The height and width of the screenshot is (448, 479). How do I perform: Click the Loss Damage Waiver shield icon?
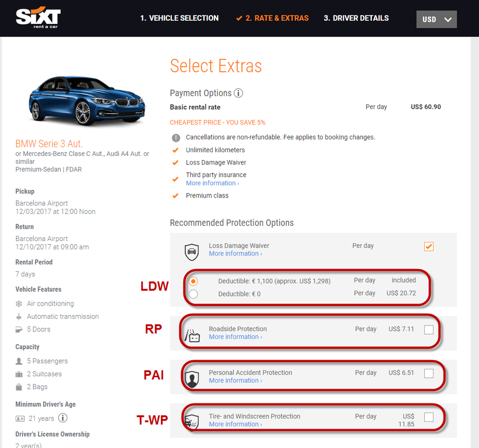point(191,252)
